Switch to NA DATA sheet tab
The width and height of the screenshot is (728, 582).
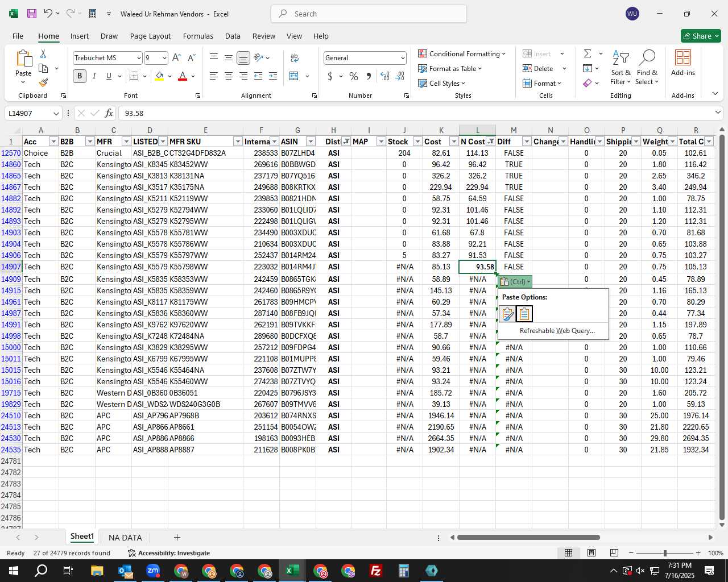click(x=125, y=538)
